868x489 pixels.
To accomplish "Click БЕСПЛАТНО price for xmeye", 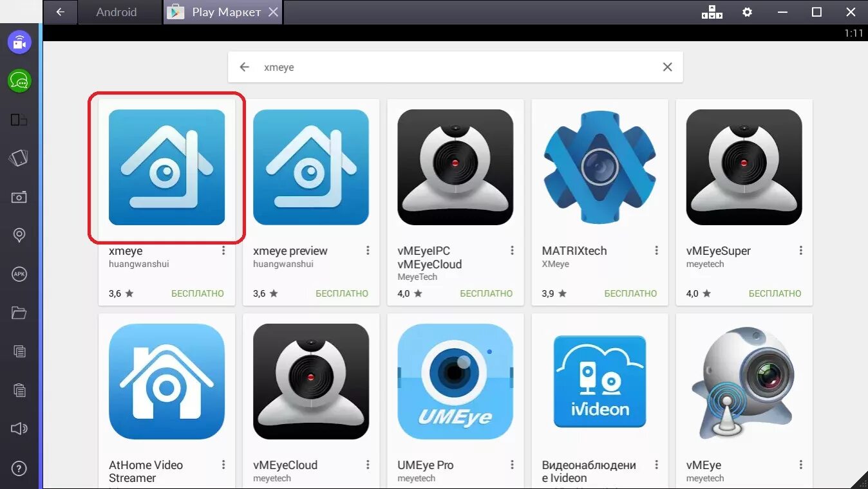I will [x=198, y=293].
